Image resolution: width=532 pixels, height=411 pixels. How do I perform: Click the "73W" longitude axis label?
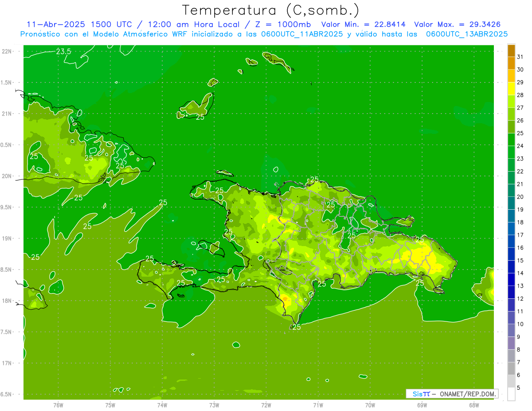tap(214, 405)
